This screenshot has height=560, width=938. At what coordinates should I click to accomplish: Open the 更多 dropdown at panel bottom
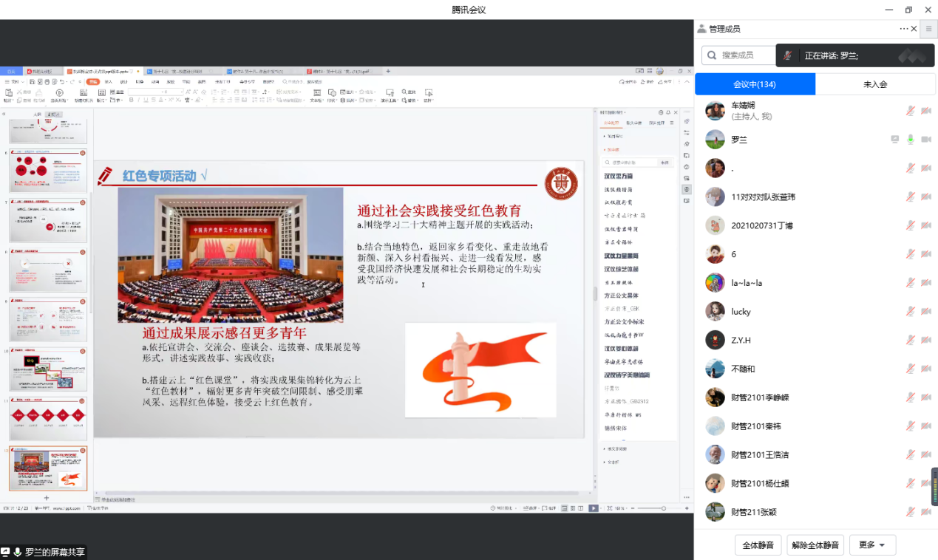click(x=872, y=545)
